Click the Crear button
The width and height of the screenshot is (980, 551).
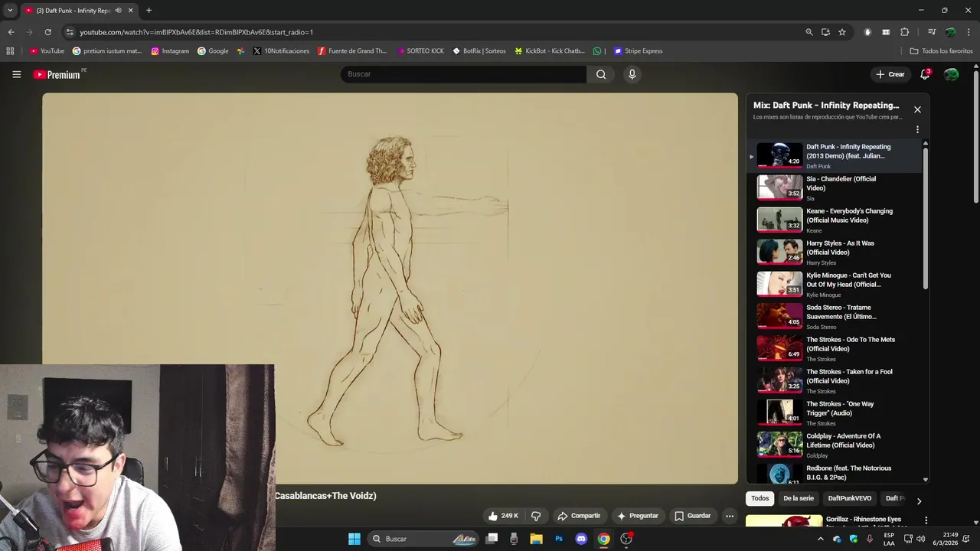click(890, 74)
